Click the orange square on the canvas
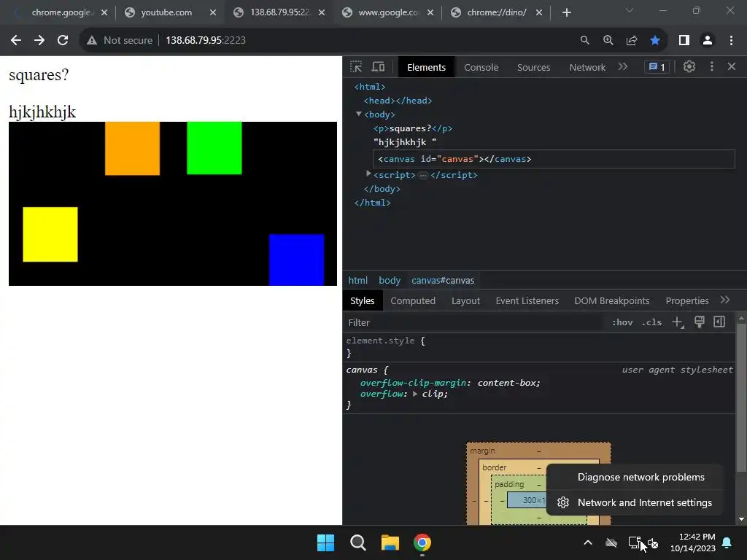This screenshot has height=560, width=747. pyautogui.click(x=133, y=149)
